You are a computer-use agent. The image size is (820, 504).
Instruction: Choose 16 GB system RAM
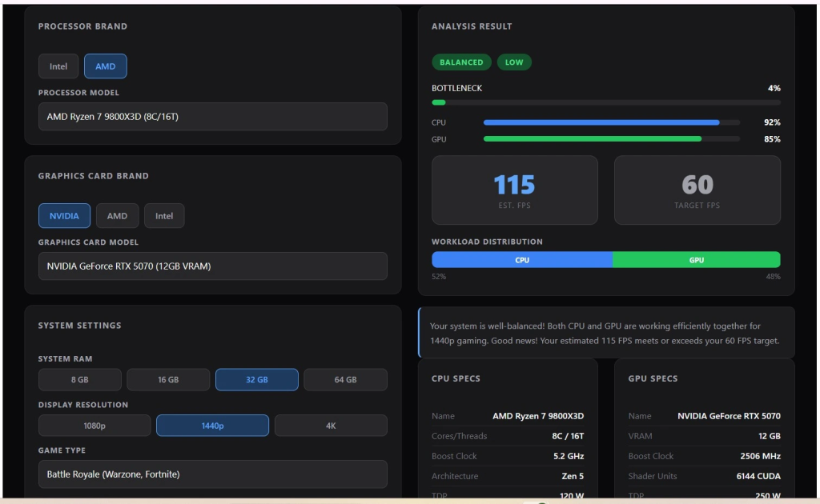168,380
